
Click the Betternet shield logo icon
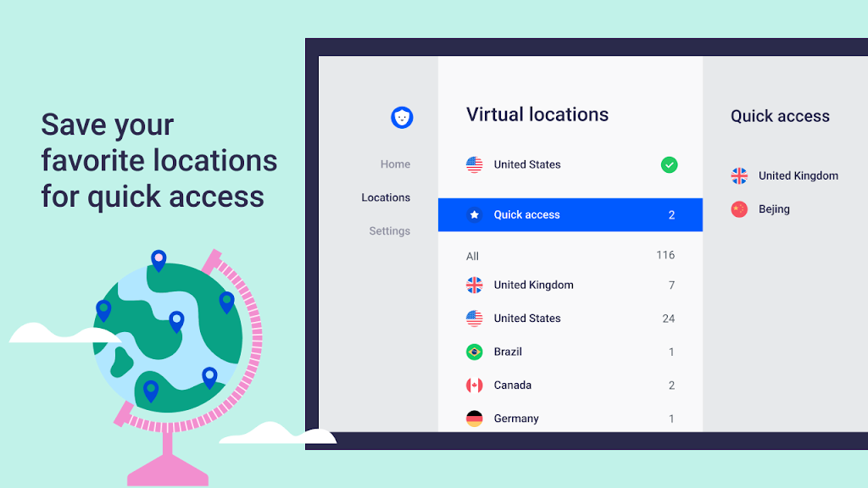(402, 118)
